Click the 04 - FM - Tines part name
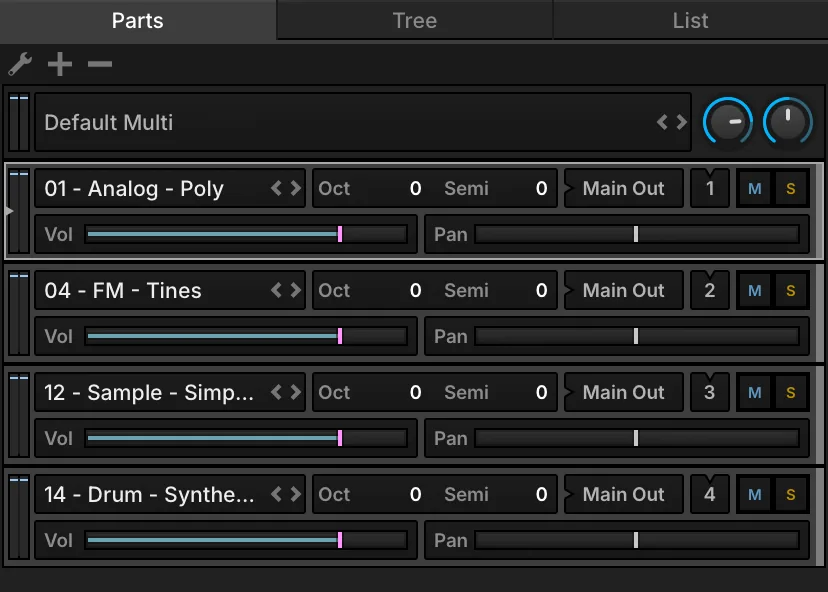This screenshot has height=592, width=828. click(123, 290)
